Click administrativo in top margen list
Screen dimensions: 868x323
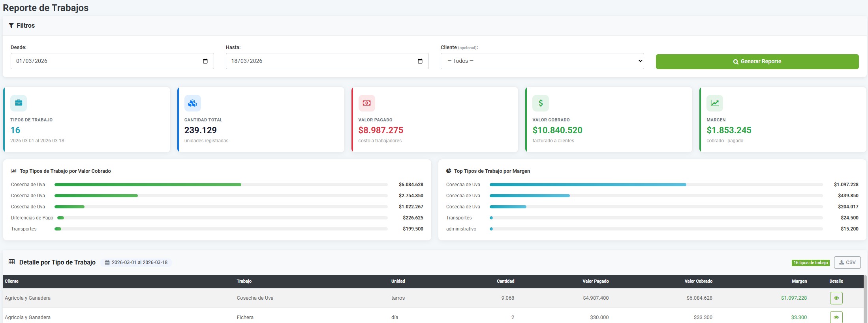coord(461,229)
